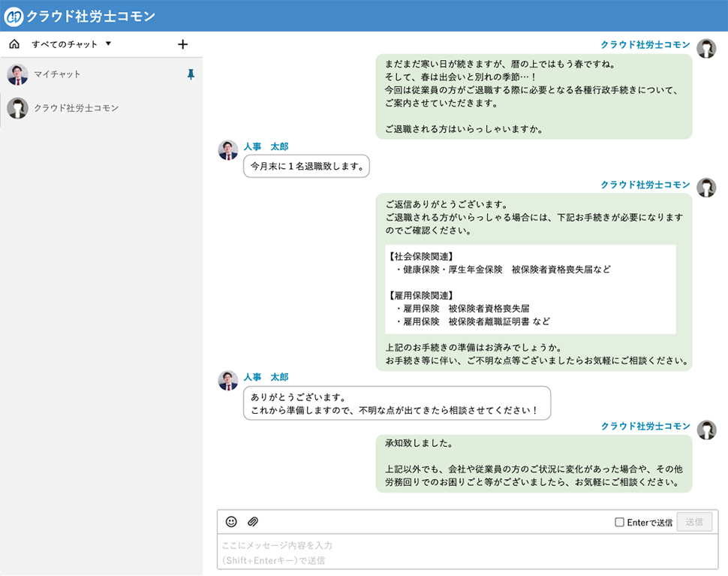728x576 pixels.
Task: Focus the message input text field
Action: pyautogui.click(x=467, y=552)
